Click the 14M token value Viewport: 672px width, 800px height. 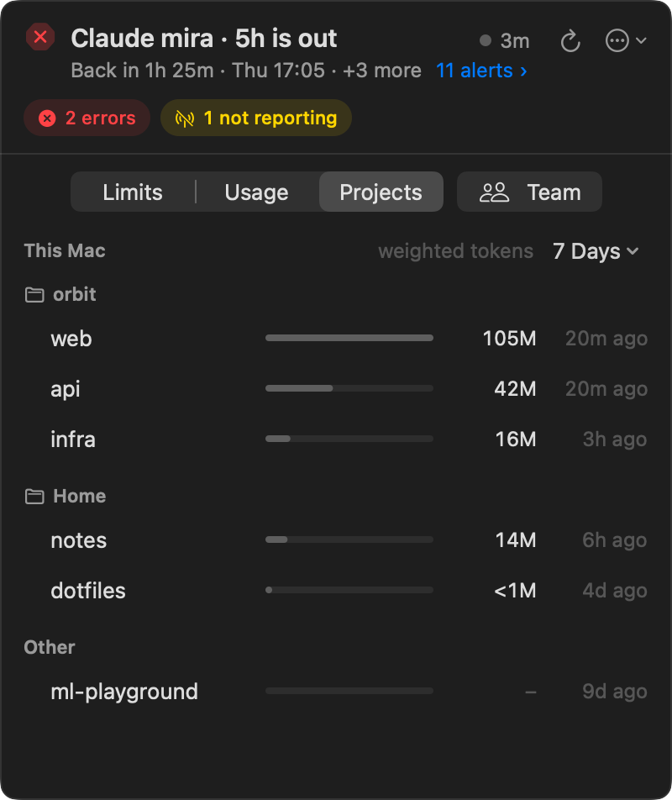(x=516, y=539)
